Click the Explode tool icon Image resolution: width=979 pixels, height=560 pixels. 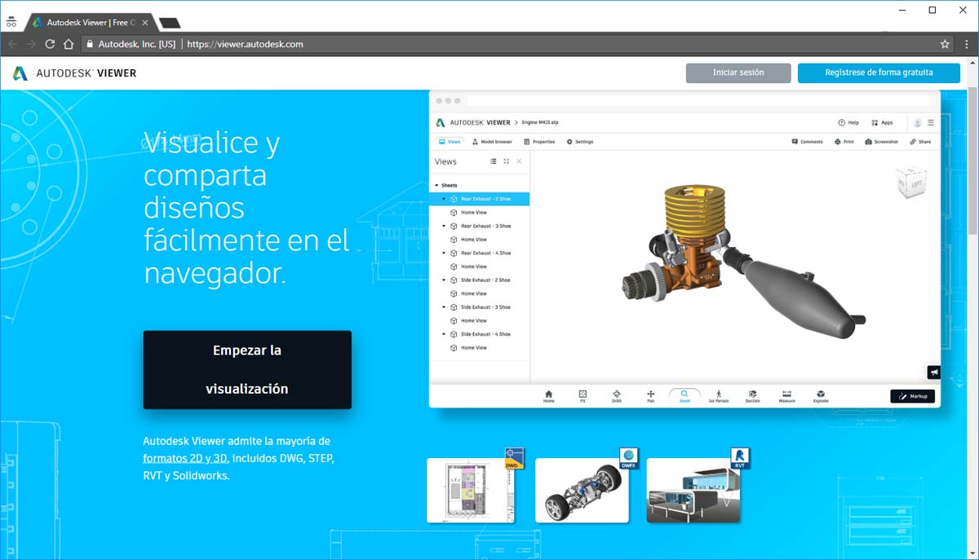821,395
